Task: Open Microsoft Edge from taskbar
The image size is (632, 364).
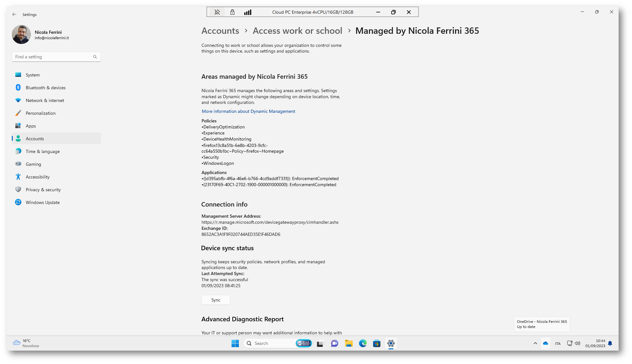Action: [x=363, y=343]
